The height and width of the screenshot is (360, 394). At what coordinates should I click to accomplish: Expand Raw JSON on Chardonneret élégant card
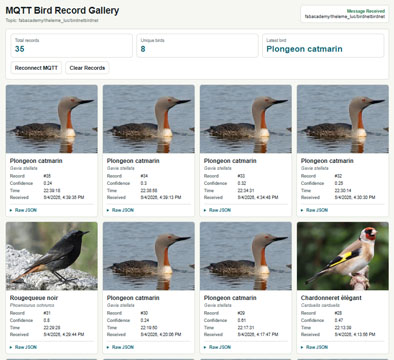[314, 347]
